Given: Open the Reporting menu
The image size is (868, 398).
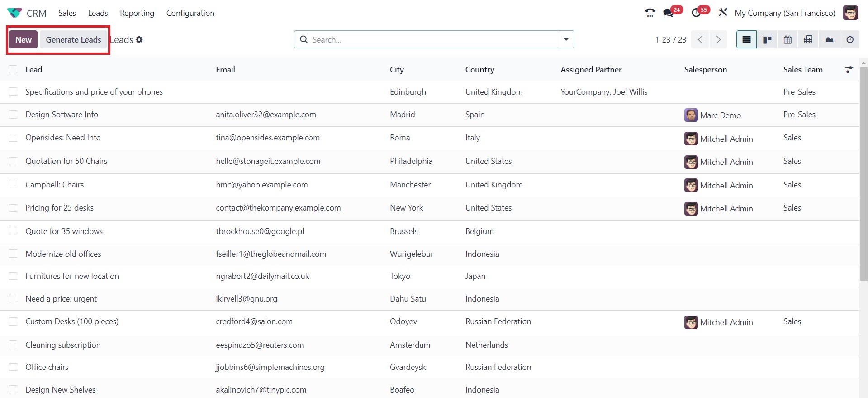Looking at the screenshot, I should (x=137, y=13).
